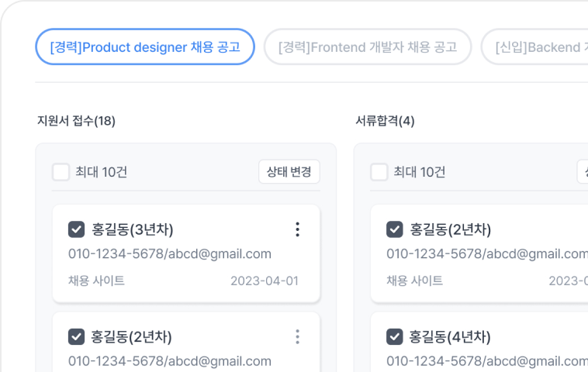
Task: Switch to [경력]Frontend 개발자 채용 공고 tab
Action: (x=368, y=46)
